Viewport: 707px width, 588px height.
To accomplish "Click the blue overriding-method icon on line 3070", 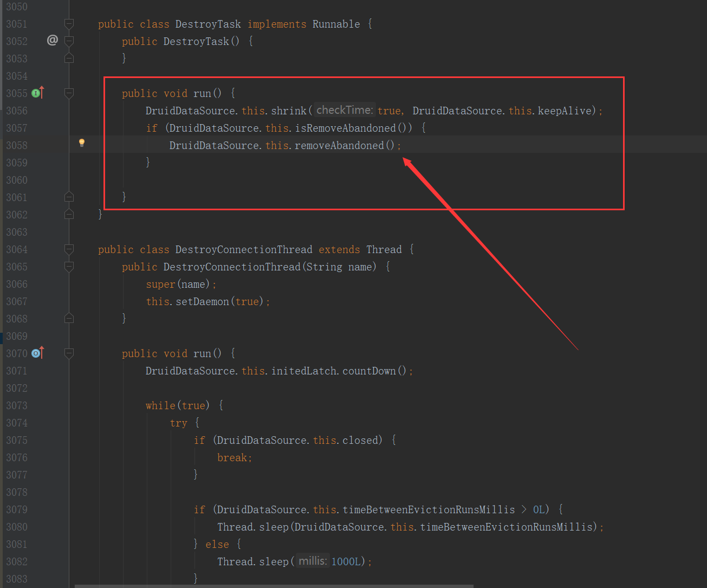I will [x=36, y=353].
